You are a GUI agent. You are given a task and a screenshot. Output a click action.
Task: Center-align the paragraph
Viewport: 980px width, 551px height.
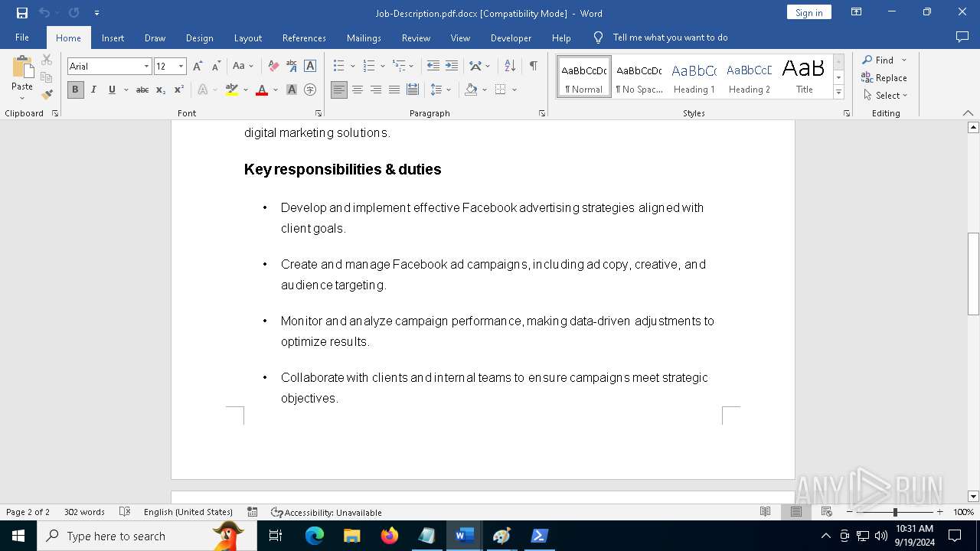tap(358, 90)
